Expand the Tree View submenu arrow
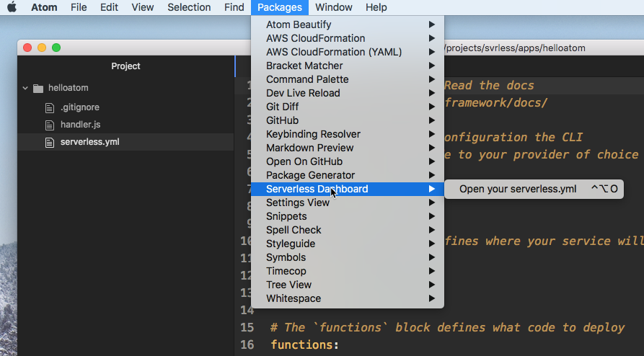The height and width of the screenshot is (356, 644). coord(431,285)
